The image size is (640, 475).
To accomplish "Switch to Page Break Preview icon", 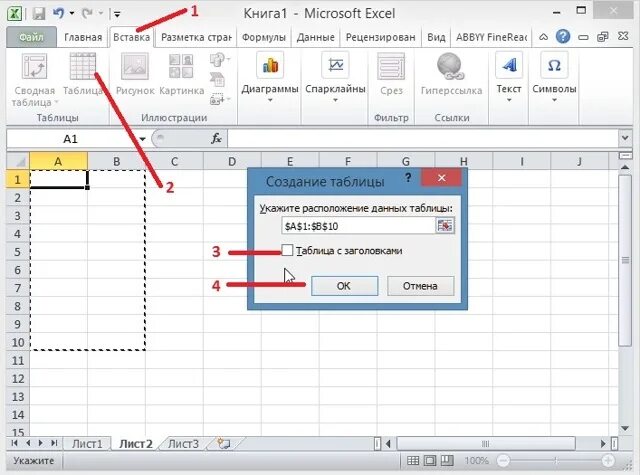I will click(447, 461).
